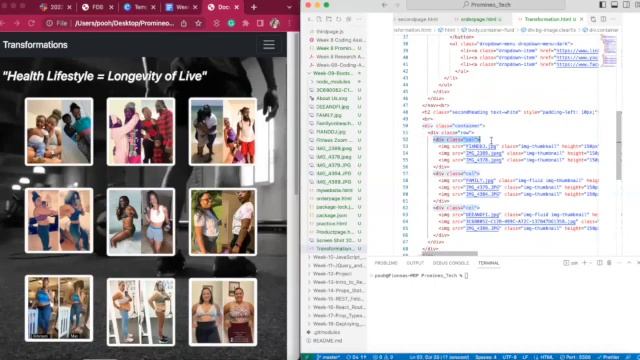The width and height of the screenshot is (640, 360).
Task: Toggle VS Code secondary sidebar layout icon
Action: [x=626, y=5]
